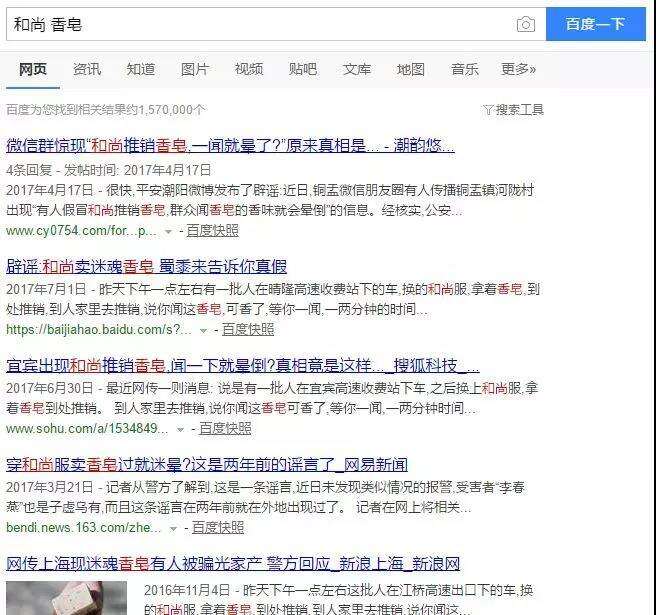Open the 辟谣,和尚卖迷魂香皂 result link
Screen dimensions: 656x615
tap(146, 266)
